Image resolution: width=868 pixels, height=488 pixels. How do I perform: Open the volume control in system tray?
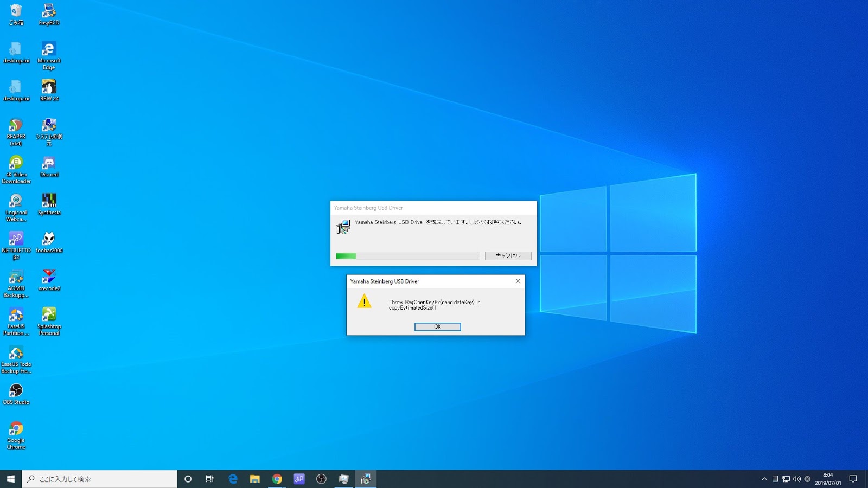click(797, 479)
